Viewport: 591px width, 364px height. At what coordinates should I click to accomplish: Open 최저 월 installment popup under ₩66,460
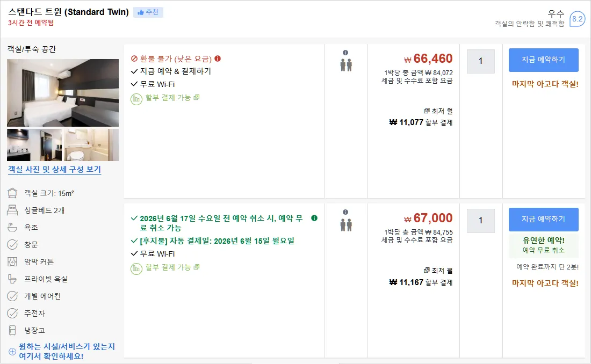click(x=438, y=111)
